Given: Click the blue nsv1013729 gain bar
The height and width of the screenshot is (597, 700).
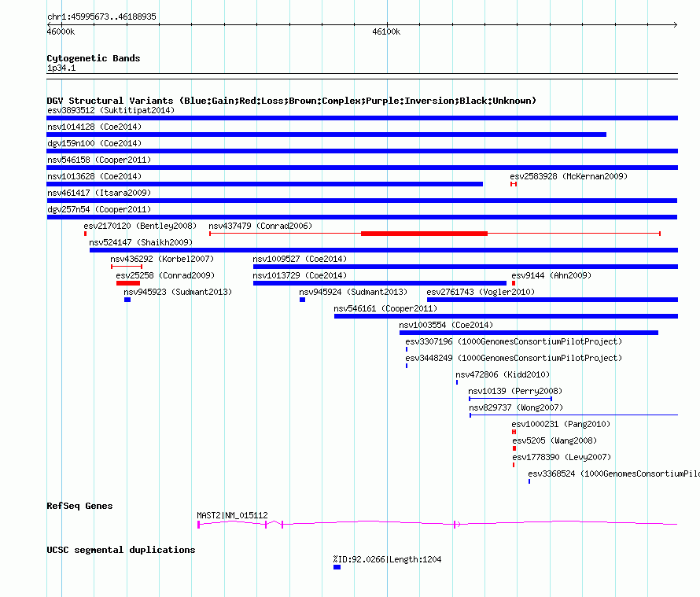Looking at the screenshot, I should (x=379, y=283).
